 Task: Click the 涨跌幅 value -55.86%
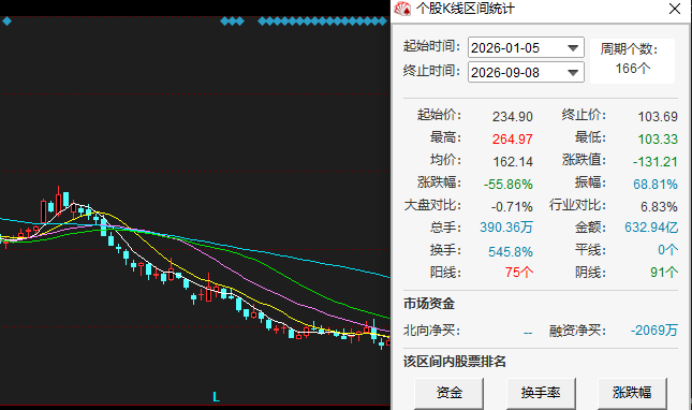point(508,184)
